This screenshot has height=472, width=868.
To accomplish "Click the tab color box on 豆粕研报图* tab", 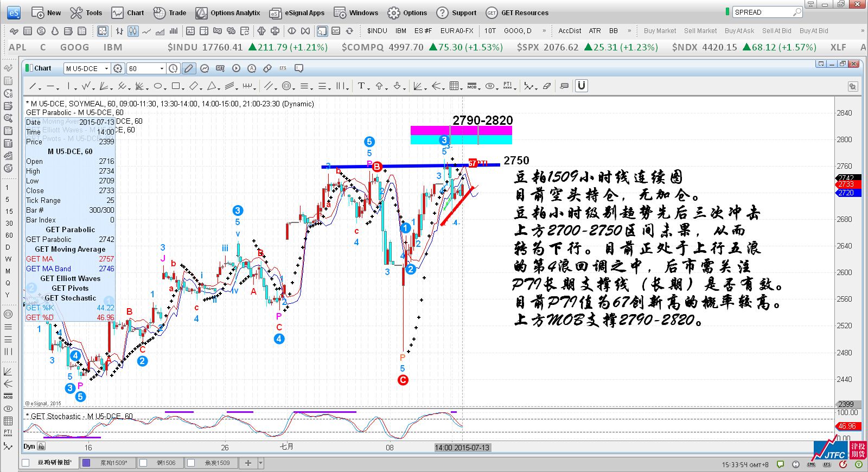I will pos(25,463).
